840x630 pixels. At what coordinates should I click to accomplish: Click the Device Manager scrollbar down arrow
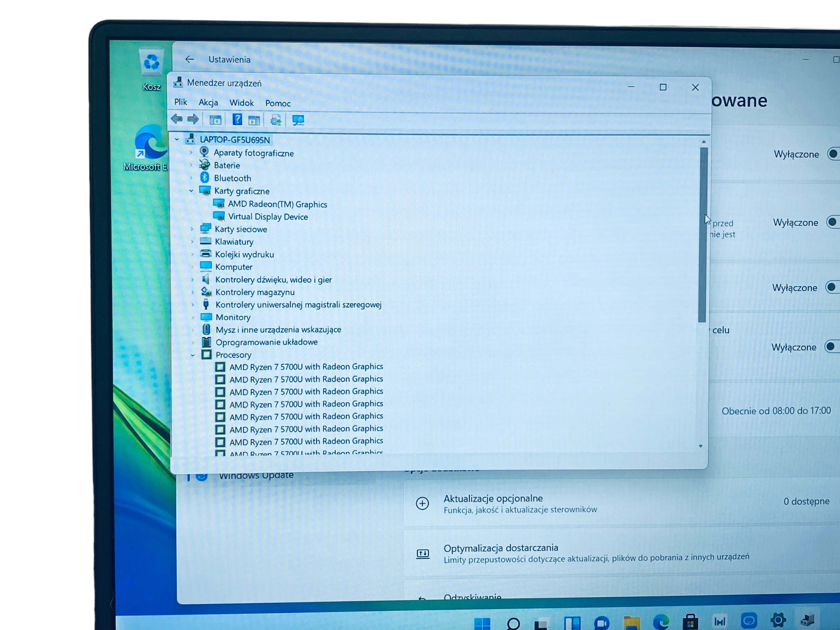[x=701, y=446]
